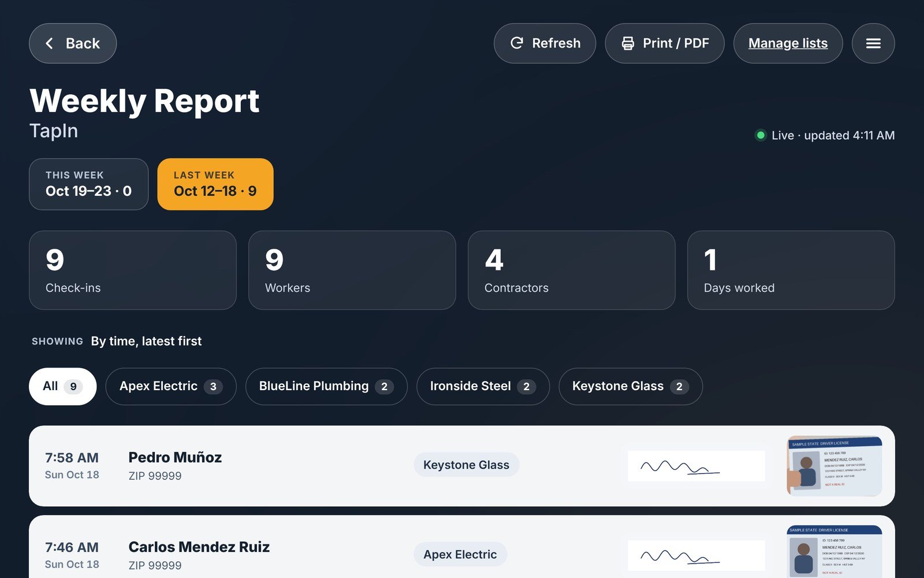This screenshot has width=924, height=578.
Task: Show all 9 check-ins filter
Action: coord(62,386)
